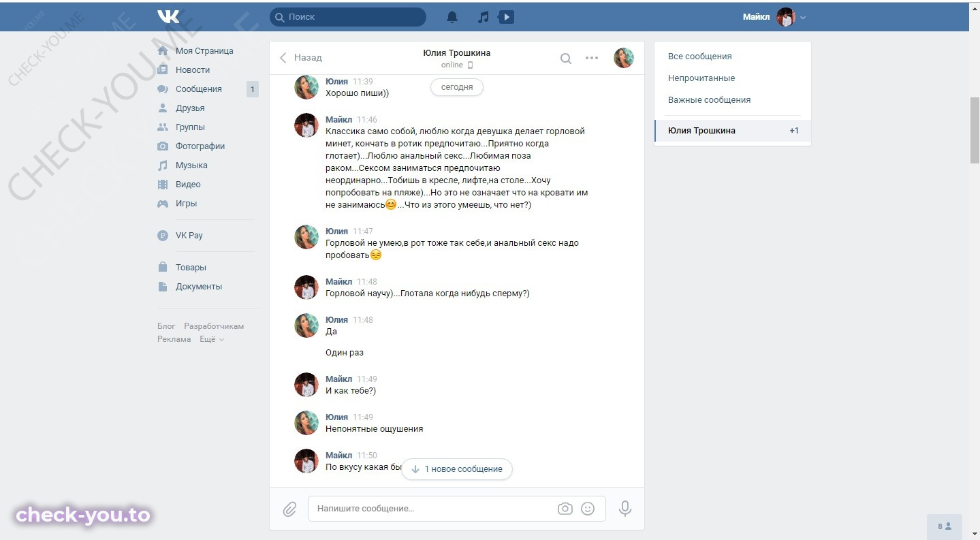The width and height of the screenshot is (980, 540).
Task: Open Фотографии in left menu
Action: [x=200, y=146]
